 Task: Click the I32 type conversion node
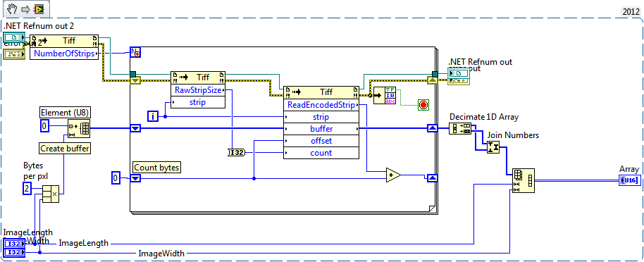(x=235, y=153)
